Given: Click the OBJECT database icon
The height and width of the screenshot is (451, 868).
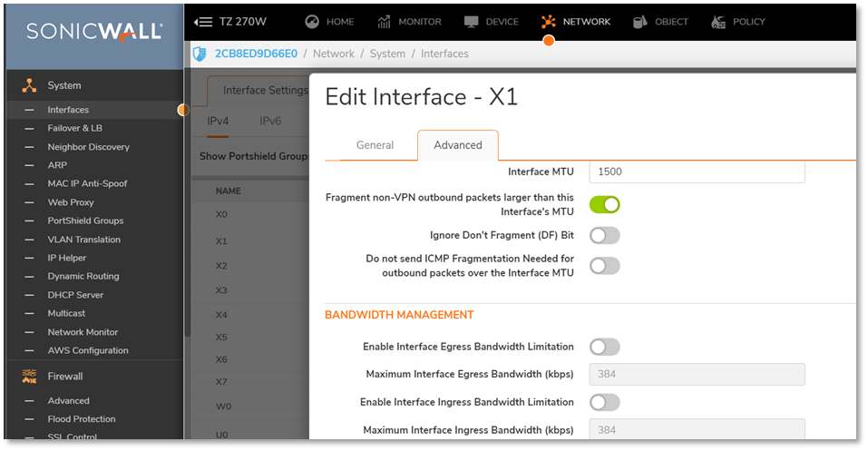Looking at the screenshot, I should tap(640, 22).
